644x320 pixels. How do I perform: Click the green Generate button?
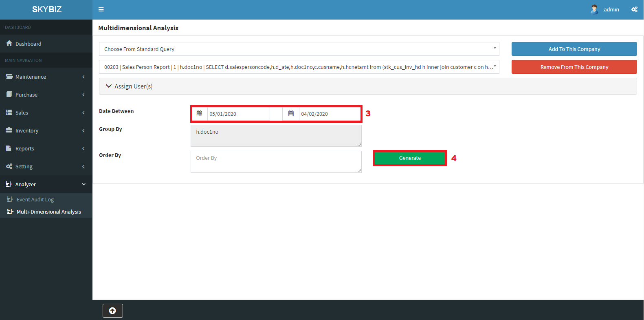[x=409, y=158]
